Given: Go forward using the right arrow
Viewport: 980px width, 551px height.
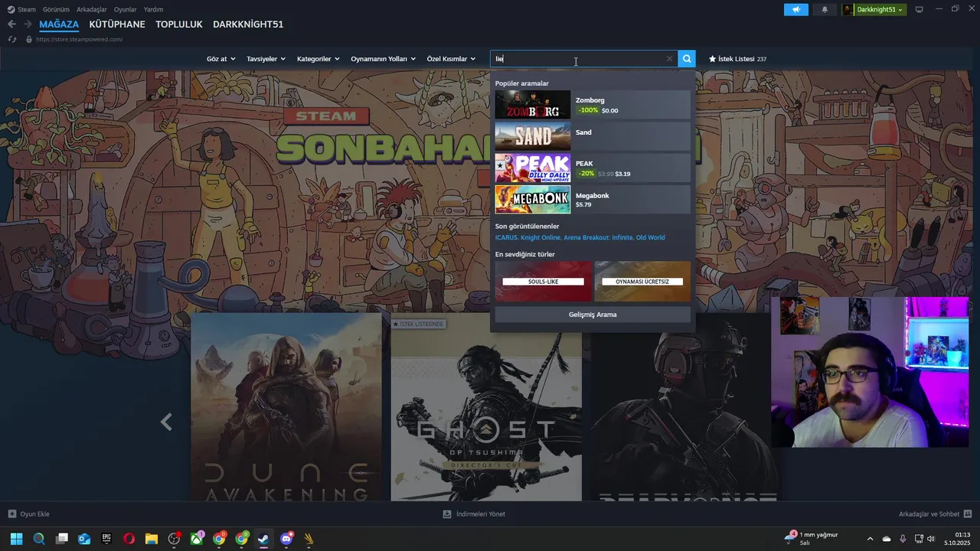Looking at the screenshot, I should 28,24.
